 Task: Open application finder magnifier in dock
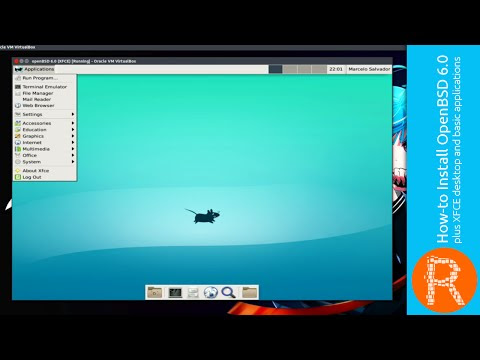[x=229, y=292]
